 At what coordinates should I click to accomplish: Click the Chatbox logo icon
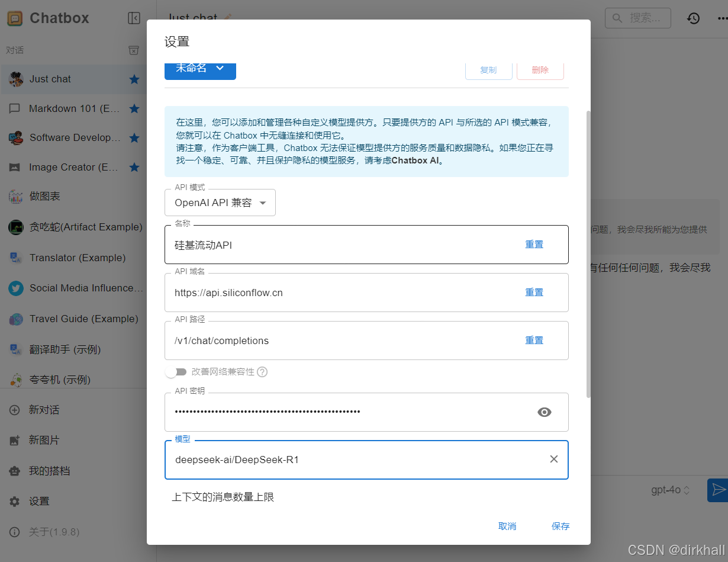click(15, 18)
